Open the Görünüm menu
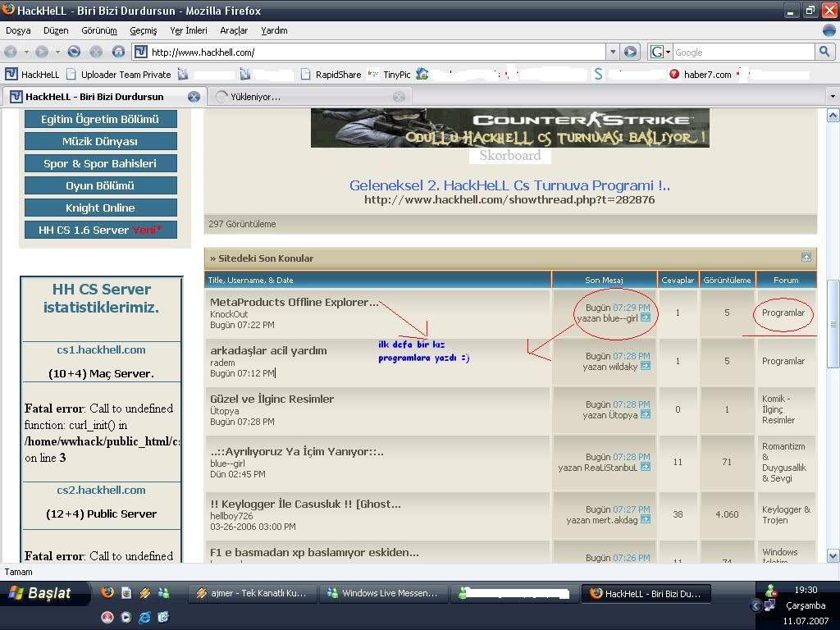The image size is (840, 630). [99, 30]
